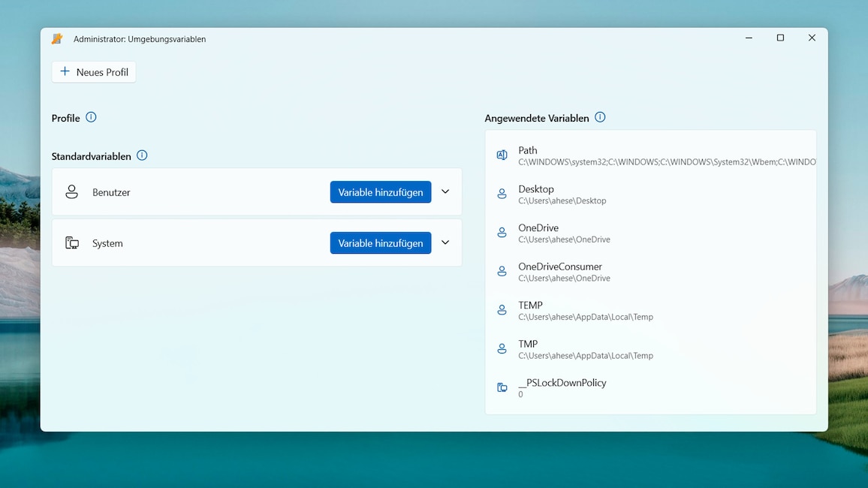Image resolution: width=868 pixels, height=488 pixels.
Task: Click the info icon next to Angewendete Variablen
Action: pos(600,117)
